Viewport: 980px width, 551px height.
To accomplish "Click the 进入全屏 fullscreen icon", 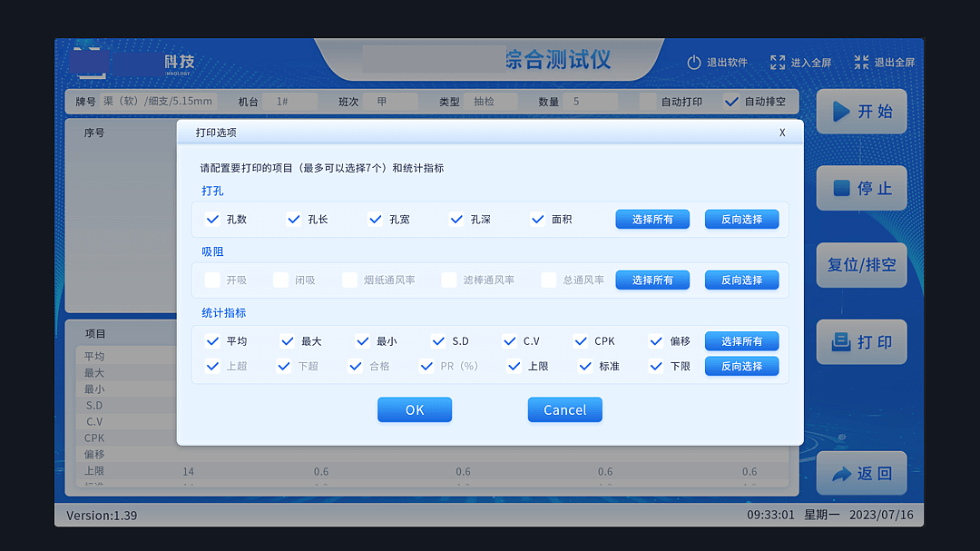I will (777, 62).
